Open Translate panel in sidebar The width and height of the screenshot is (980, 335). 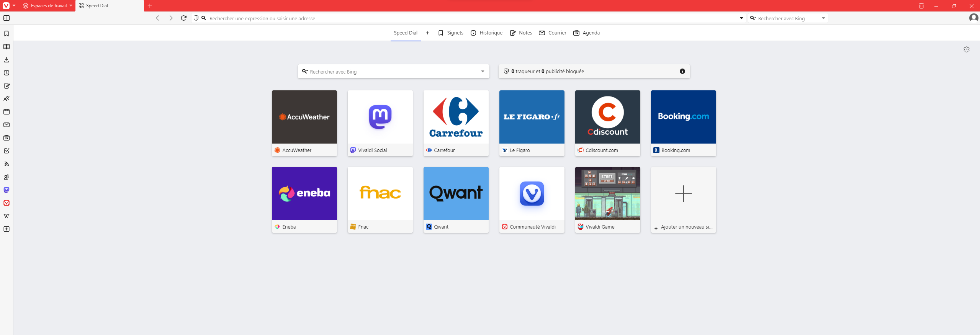point(7,99)
